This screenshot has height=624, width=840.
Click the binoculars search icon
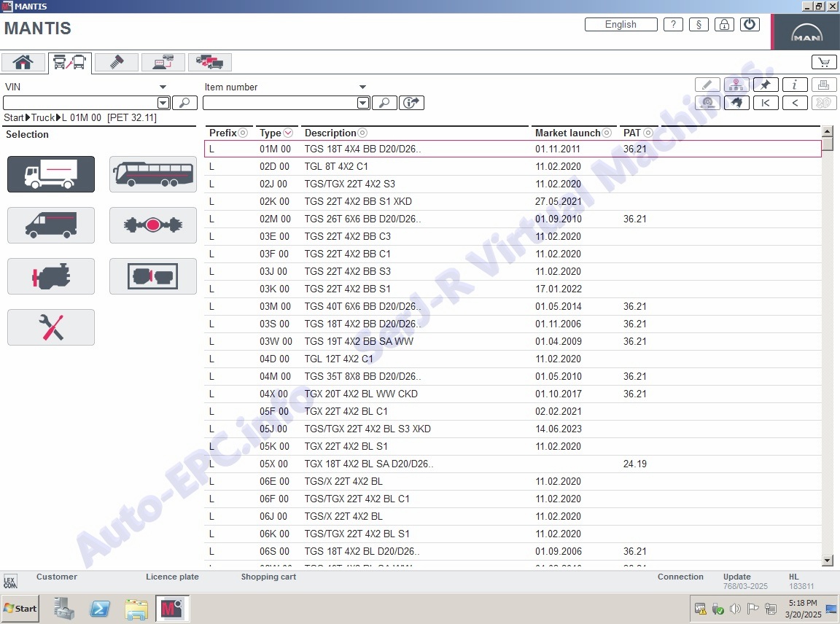[736, 103]
